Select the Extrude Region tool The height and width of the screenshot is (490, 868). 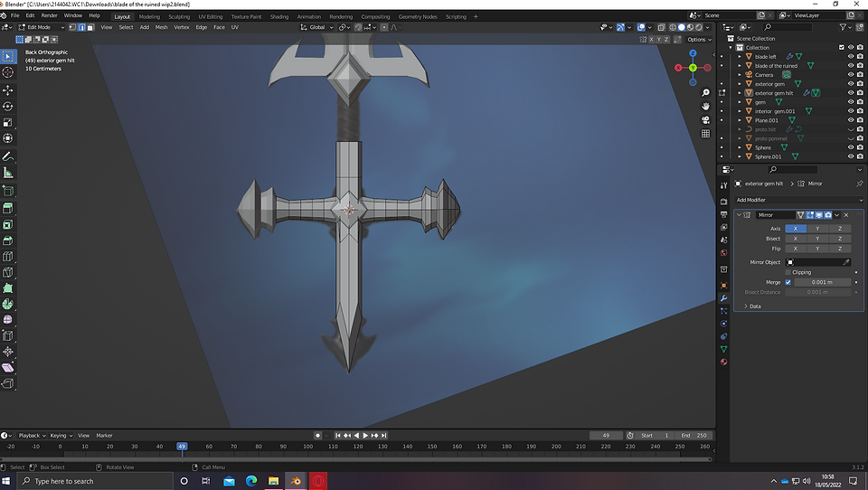pos(8,209)
